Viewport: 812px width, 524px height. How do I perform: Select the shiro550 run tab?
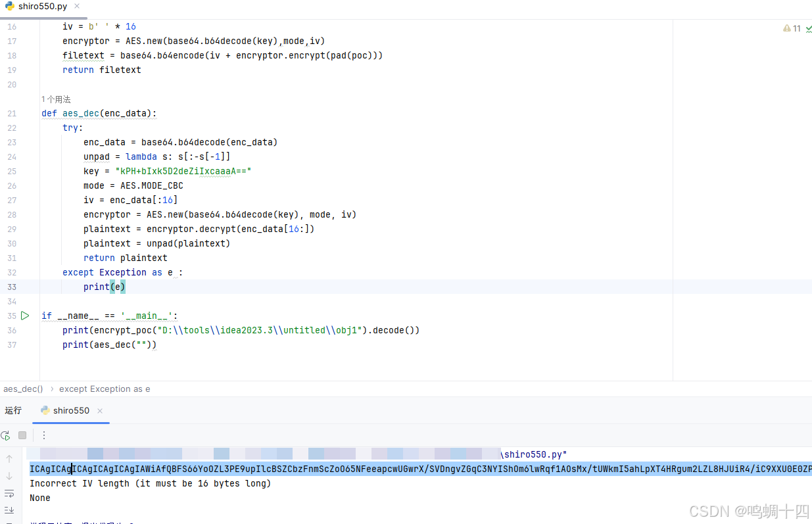[x=71, y=410]
